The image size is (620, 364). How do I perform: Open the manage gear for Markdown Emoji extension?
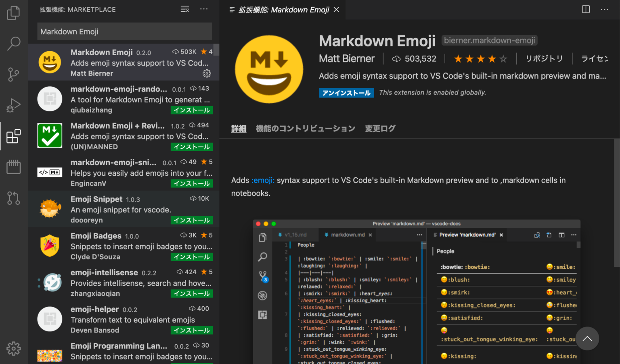pos(207,73)
